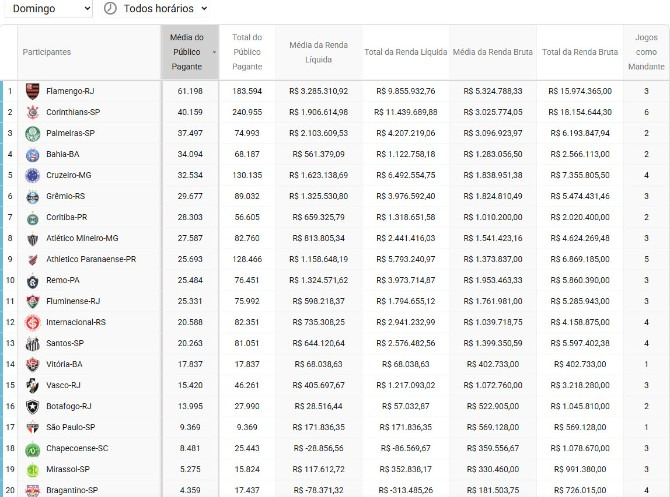Image resolution: width=670 pixels, height=497 pixels.
Task: Open the Todos horários time dropdown
Action: point(156,9)
